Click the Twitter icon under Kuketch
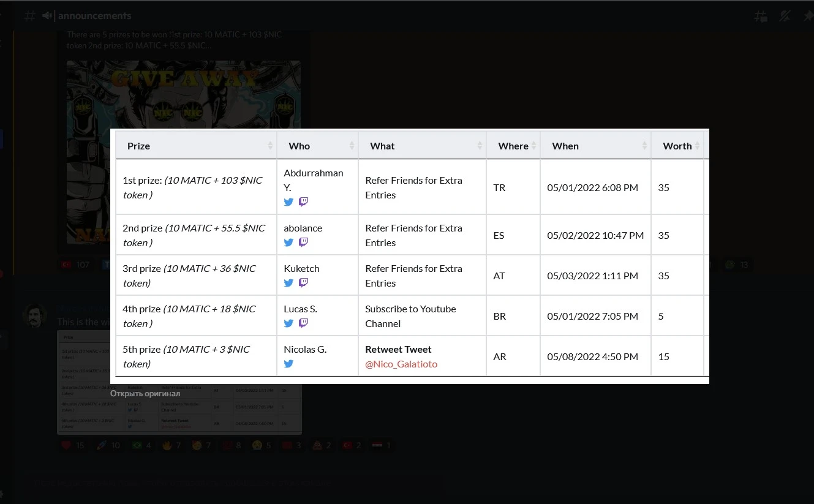 pyautogui.click(x=288, y=283)
